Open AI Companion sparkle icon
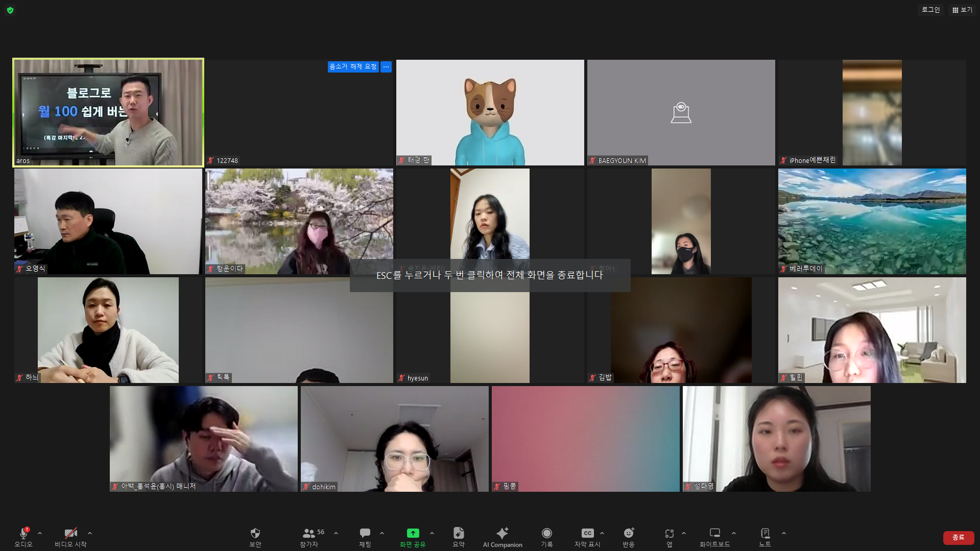The height and width of the screenshot is (551, 980). tap(503, 533)
